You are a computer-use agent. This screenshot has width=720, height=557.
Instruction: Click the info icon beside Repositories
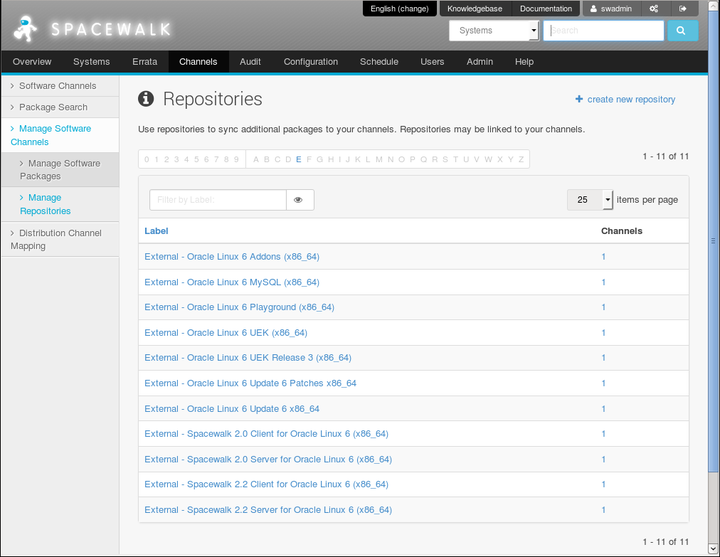pyautogui.click(x=146, y=99)
